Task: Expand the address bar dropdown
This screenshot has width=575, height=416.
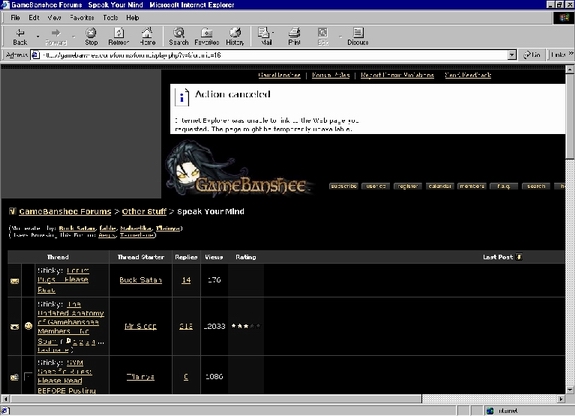Action: click(x=512, y=55)
